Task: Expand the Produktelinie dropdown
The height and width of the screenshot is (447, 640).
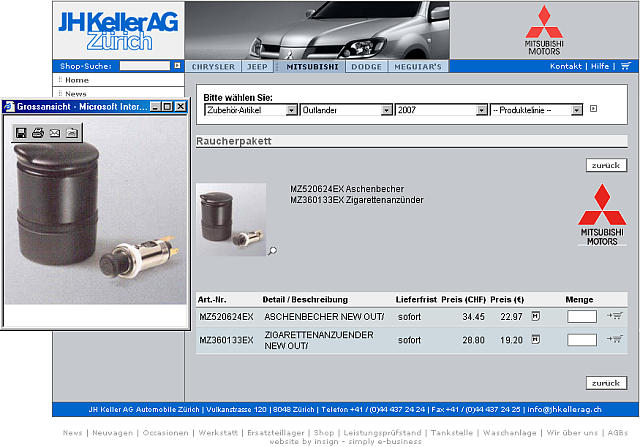Action: click(536, 110)
